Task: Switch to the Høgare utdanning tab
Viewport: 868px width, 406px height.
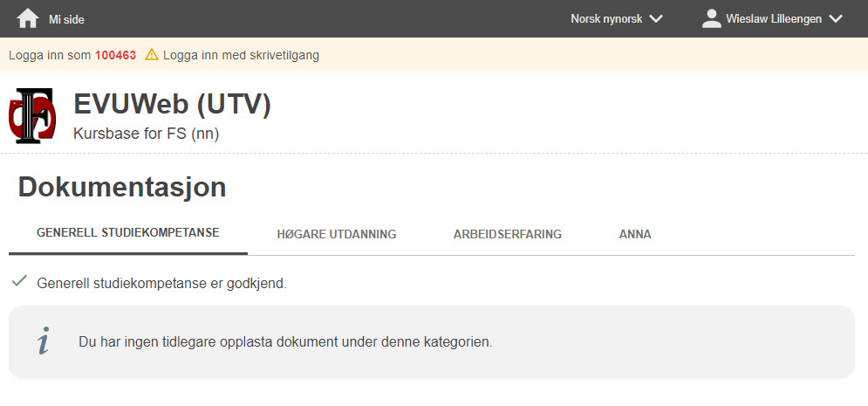Action: 337,234
